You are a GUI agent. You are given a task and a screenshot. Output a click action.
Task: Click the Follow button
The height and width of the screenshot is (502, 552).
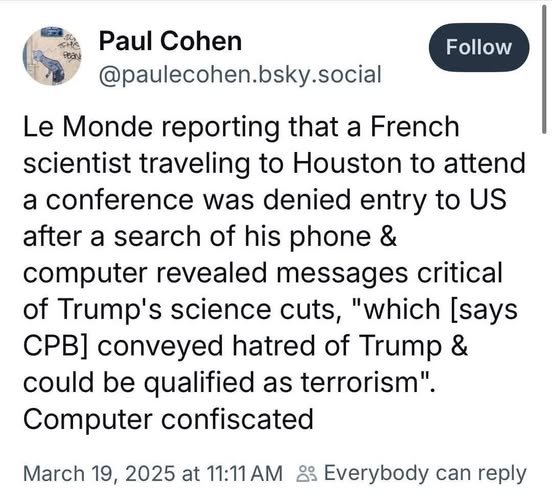479,48
